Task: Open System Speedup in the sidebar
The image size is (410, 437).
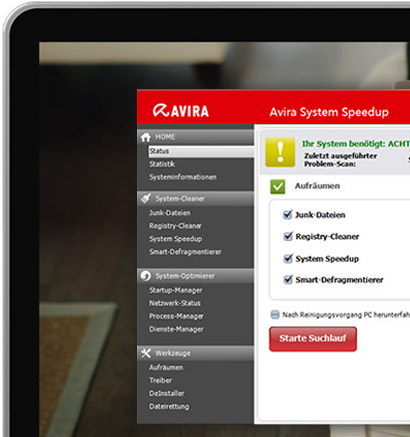Action: point(175,239)
